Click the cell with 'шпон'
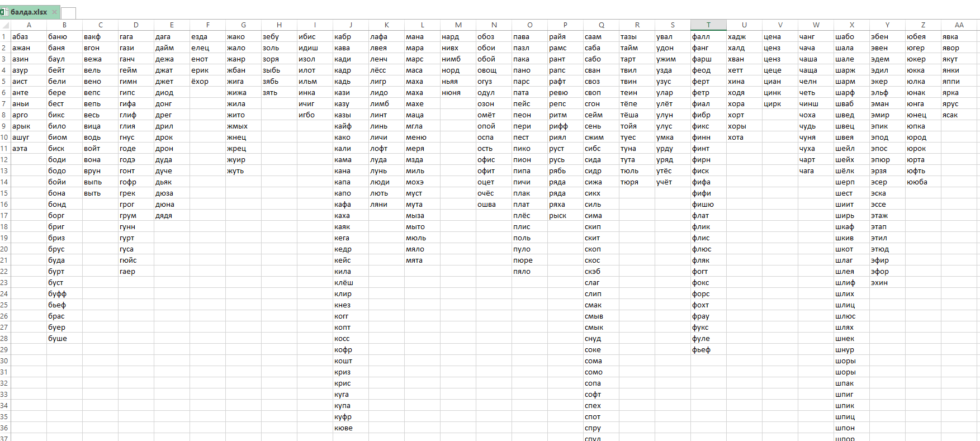The width and height of the screenshot is (980, 441). tap(851, 428)
